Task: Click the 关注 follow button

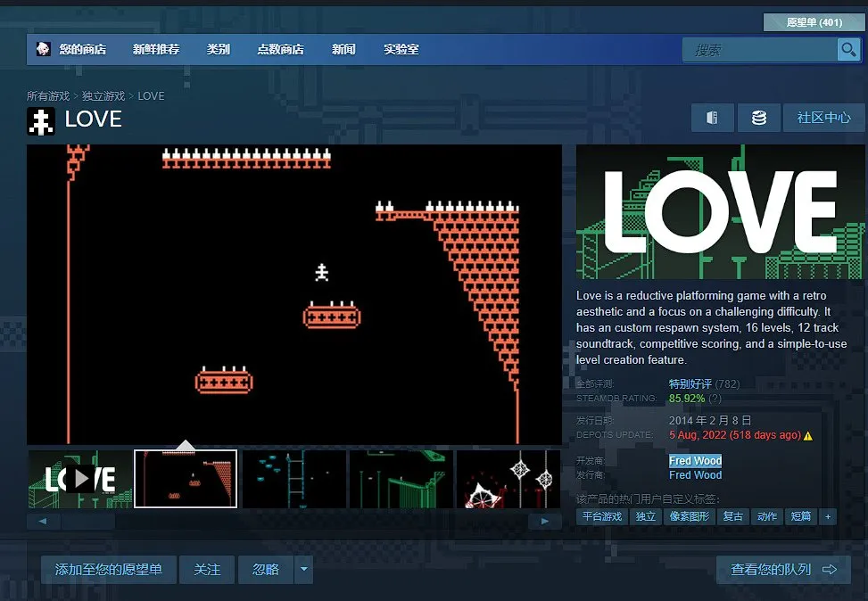Action: (x=207, y=570)
